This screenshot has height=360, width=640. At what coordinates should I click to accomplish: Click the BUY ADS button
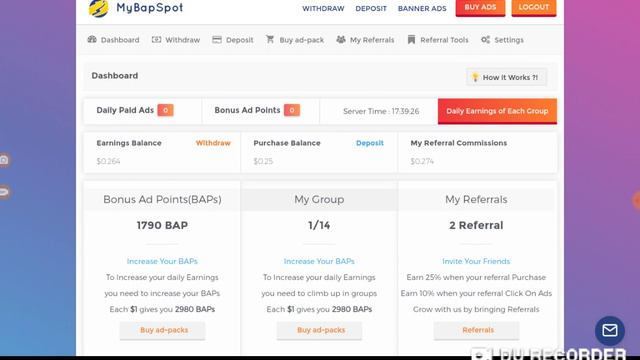[480, 8]
